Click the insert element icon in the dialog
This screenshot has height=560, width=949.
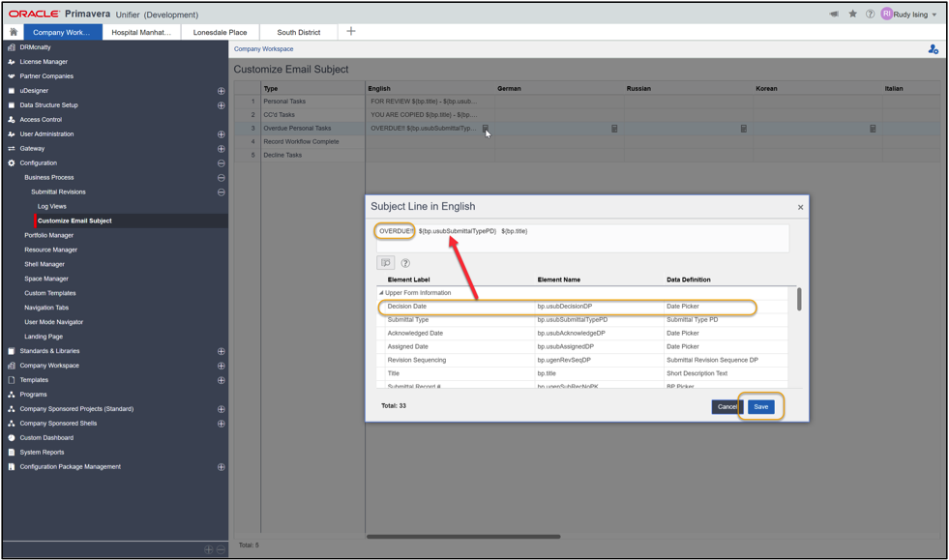386,263
